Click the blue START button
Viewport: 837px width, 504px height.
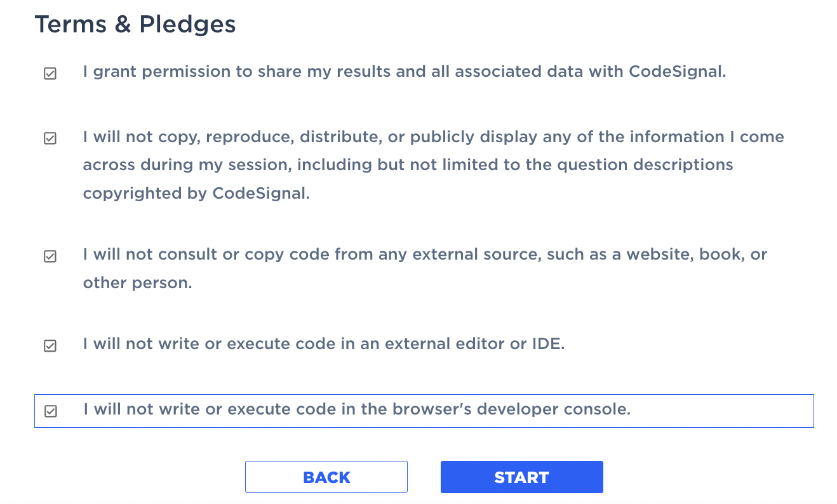pyautogui.click(x=521, y=477)
